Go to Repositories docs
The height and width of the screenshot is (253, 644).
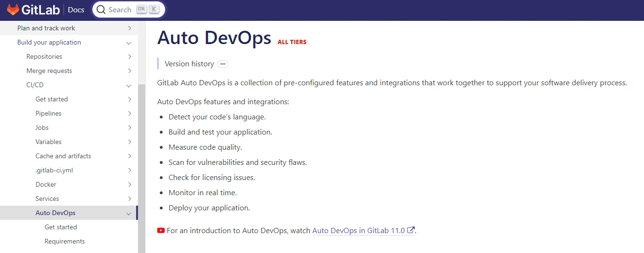(x=44, y=56)
